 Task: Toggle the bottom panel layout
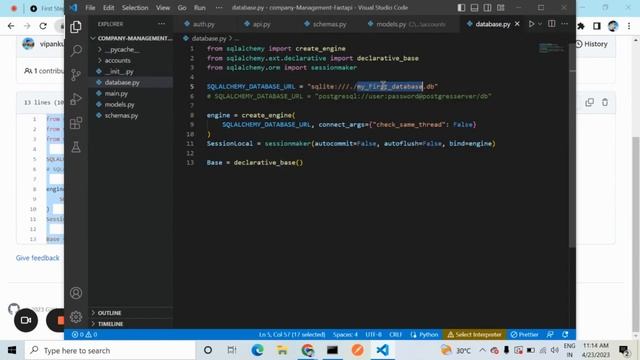(x=474, y=7)
